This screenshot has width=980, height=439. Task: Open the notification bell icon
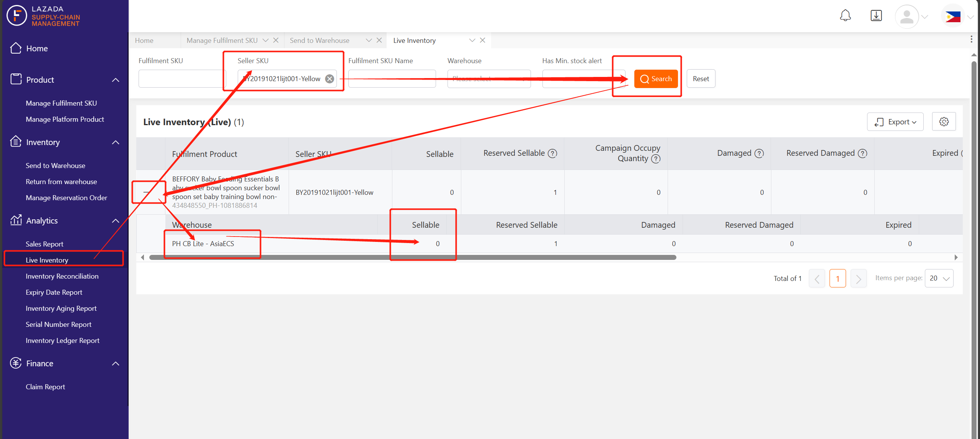(845, 16)
